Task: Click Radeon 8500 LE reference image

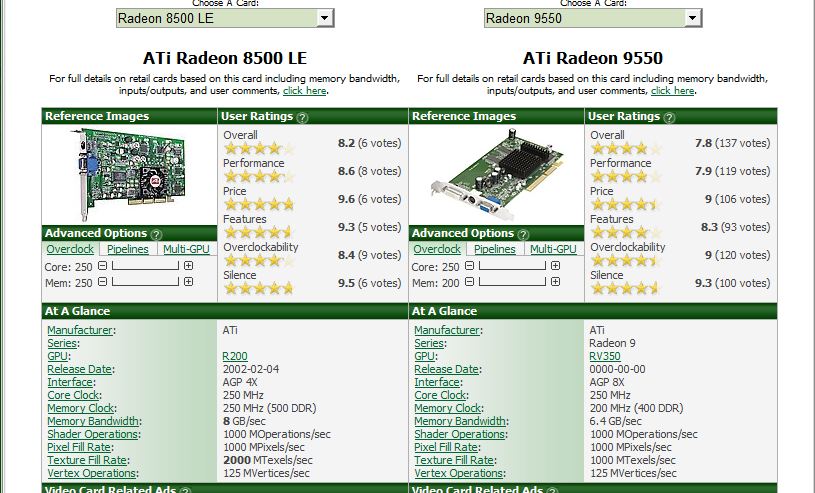Action: pos(129,174)
